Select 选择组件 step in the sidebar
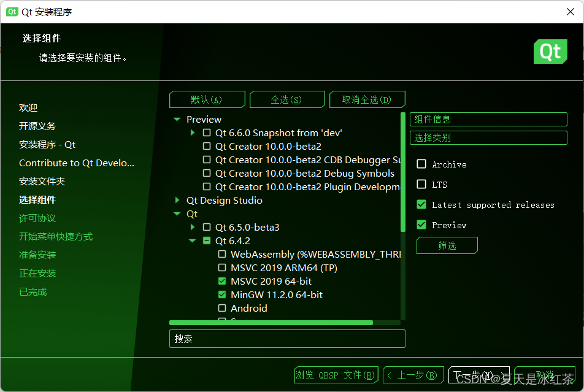The width and height of the screenshot is (584, 392). pos(37,200)
